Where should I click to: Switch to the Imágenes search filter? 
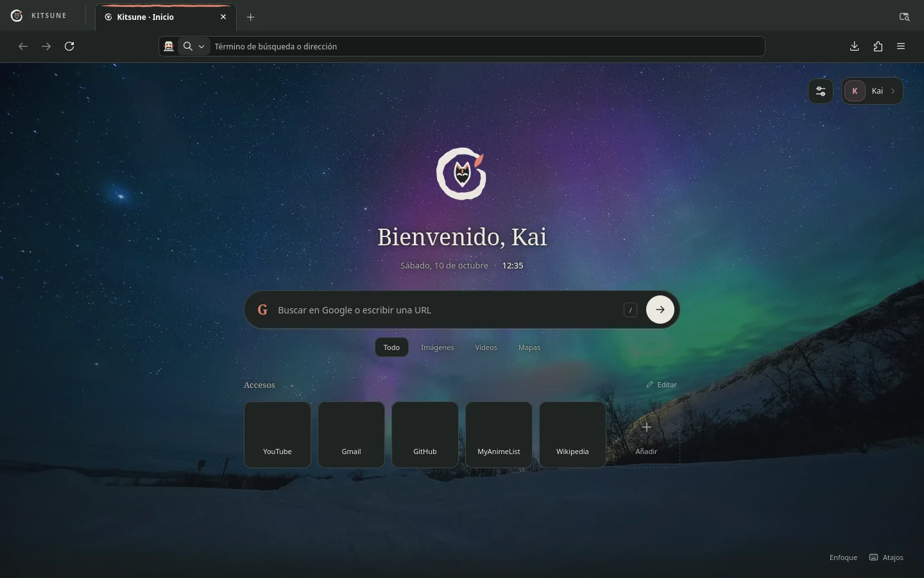tap(438, 347)
